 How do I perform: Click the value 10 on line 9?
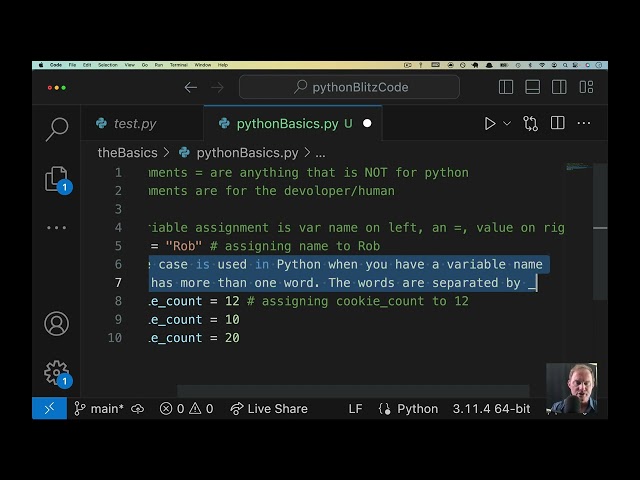(232, 320)
